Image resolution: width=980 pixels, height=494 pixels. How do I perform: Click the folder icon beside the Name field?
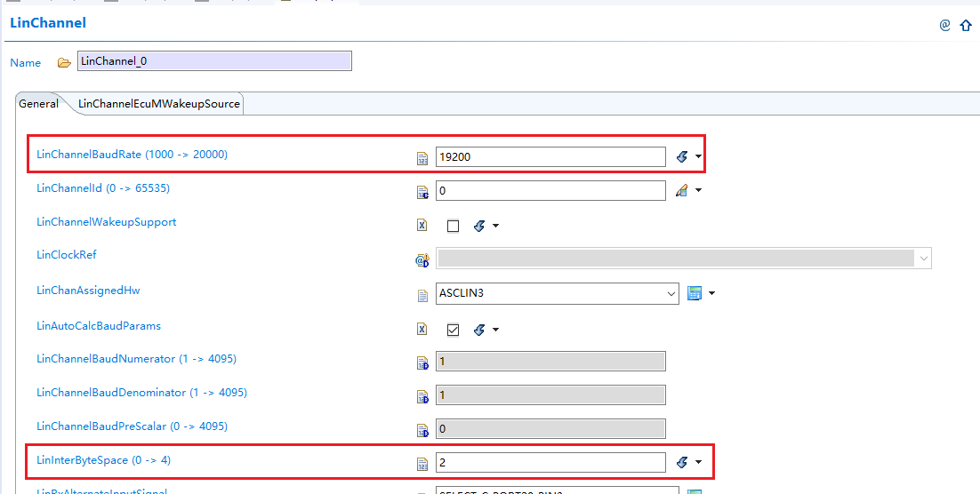pos(64,62)
